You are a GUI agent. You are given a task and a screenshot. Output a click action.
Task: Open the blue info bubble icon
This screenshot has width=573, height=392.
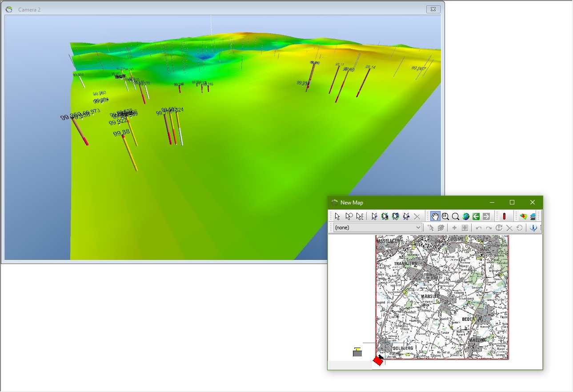click(x=533, y=228)
